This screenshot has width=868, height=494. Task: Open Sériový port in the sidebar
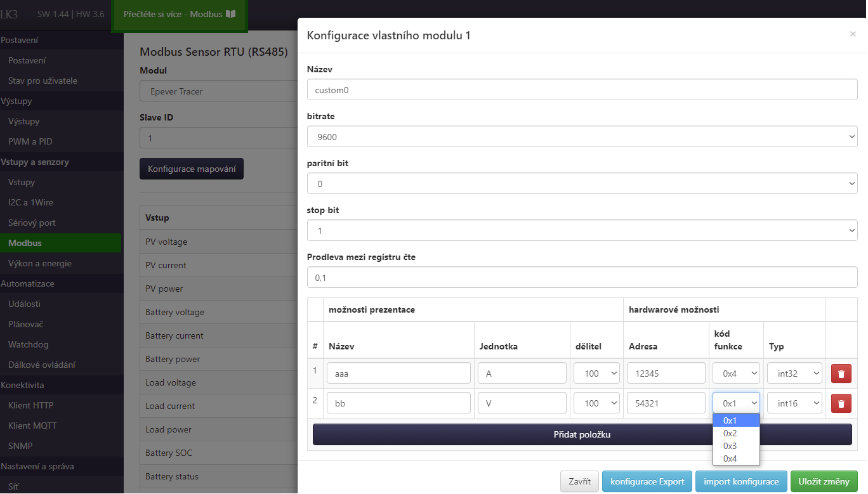[x=32, y=223]
